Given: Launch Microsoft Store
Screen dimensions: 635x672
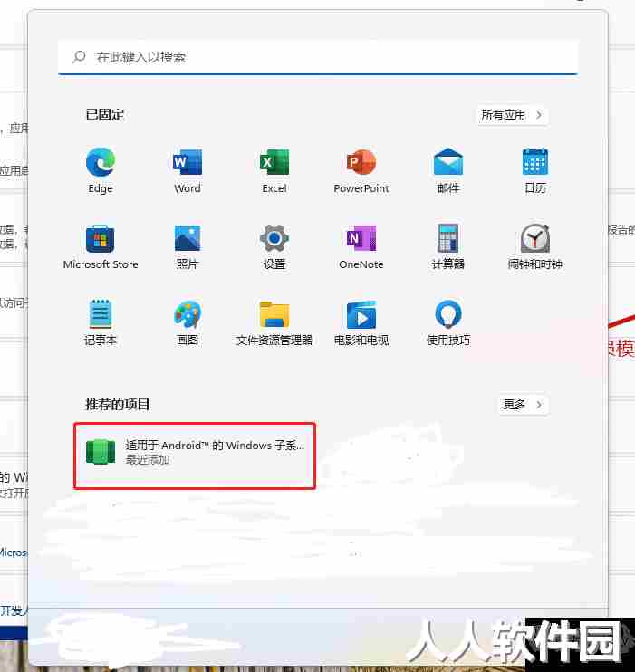Looking at the screenshot, I should pos(101,246).
